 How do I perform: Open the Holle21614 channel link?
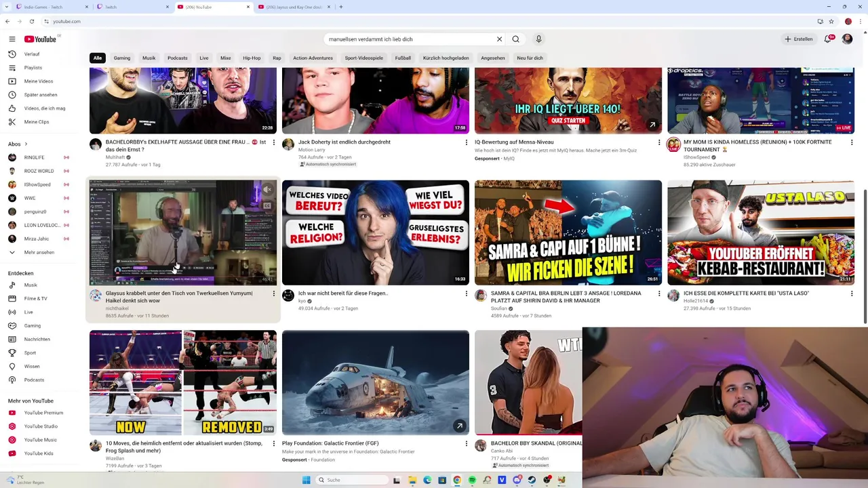click(x=696, y=301)
